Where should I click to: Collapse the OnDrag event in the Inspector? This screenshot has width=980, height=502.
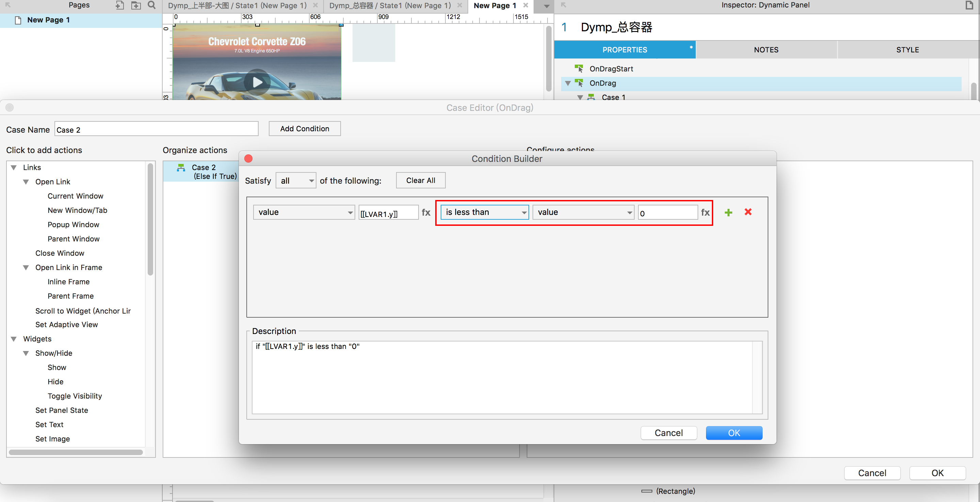pyautogui.click(x=568, y=83)
